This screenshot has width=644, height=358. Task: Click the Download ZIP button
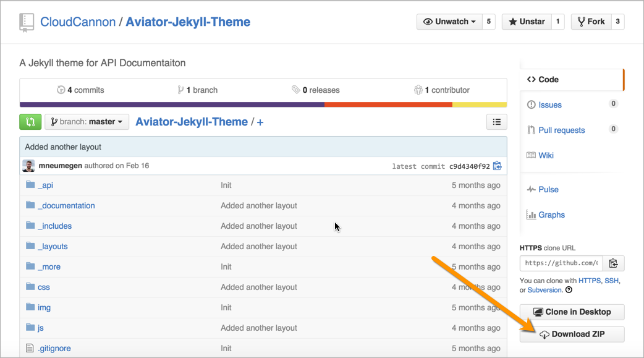572,335
